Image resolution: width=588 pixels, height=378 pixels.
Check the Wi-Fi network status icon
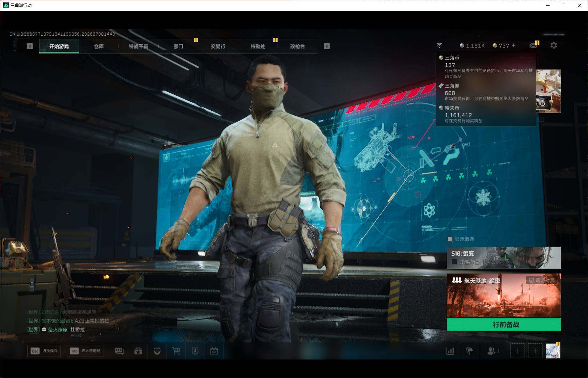point(439,45)
